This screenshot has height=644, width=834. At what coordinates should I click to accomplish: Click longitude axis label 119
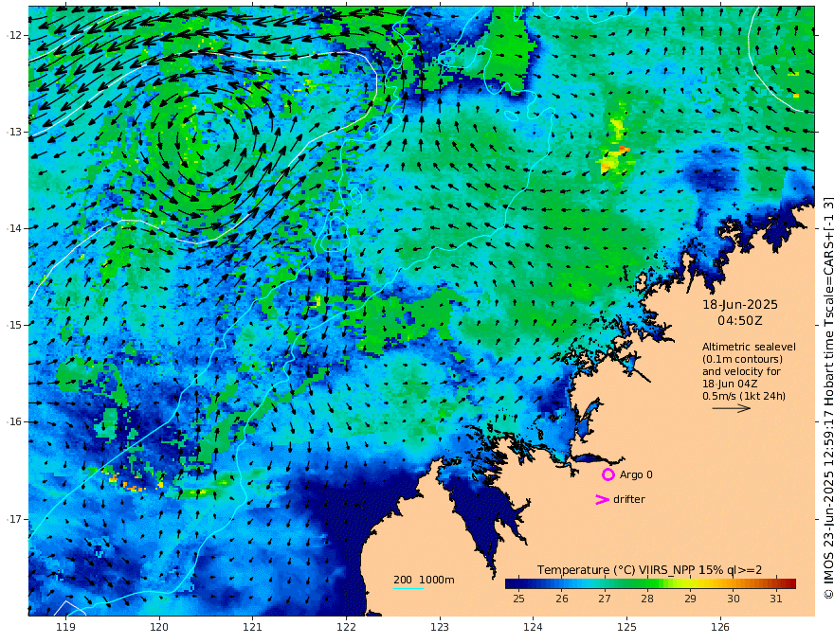point(65,628)
